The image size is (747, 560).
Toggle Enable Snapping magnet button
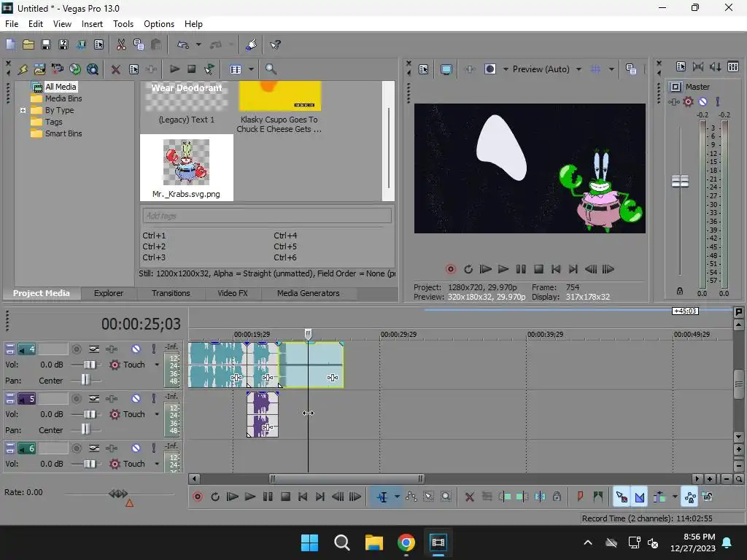[622, 497]
